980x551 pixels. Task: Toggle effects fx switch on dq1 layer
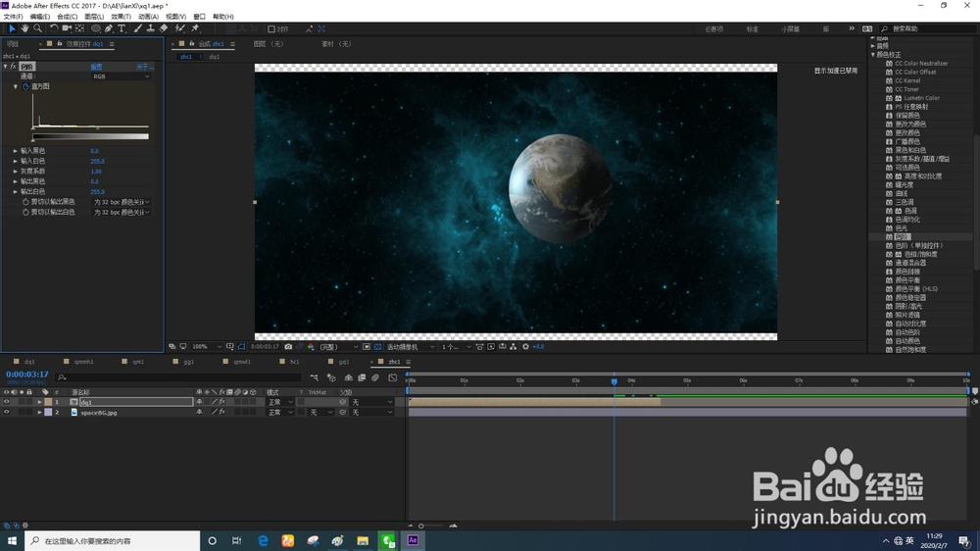click(221, 402)
